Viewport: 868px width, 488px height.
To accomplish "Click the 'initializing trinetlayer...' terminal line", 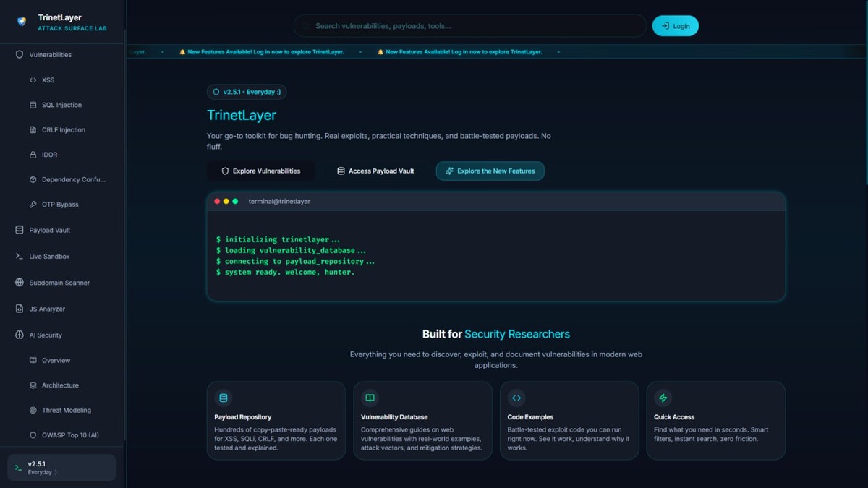I will [278, 239].
